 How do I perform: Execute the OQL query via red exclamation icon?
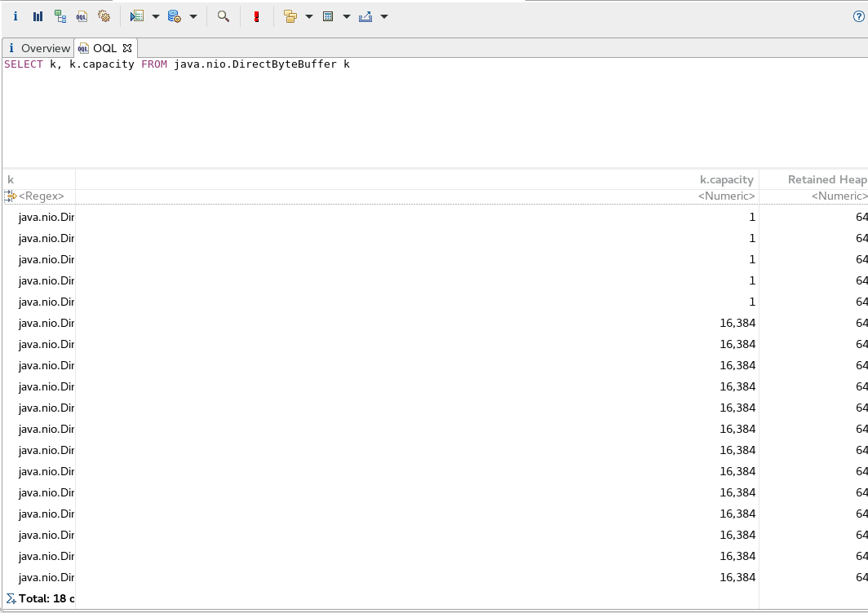pos(257,16)
